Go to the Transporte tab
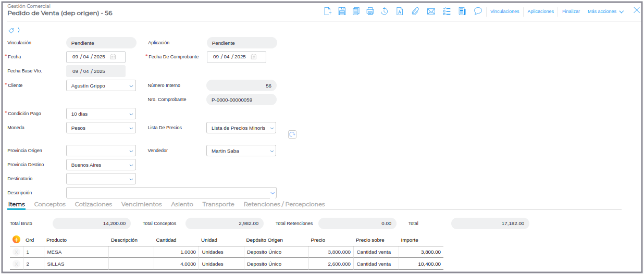This screenshot has width=644, height=274. point(218,204)
